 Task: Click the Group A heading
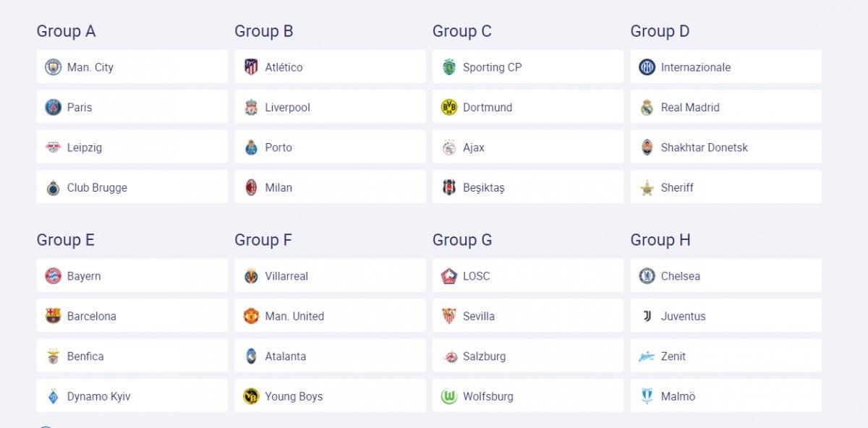click(x=66, y=31)
